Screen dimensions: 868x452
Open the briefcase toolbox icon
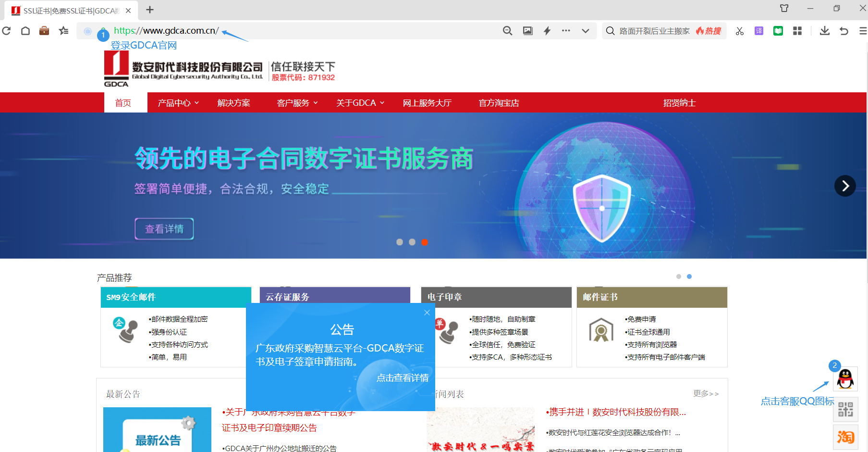click(44, 31)
